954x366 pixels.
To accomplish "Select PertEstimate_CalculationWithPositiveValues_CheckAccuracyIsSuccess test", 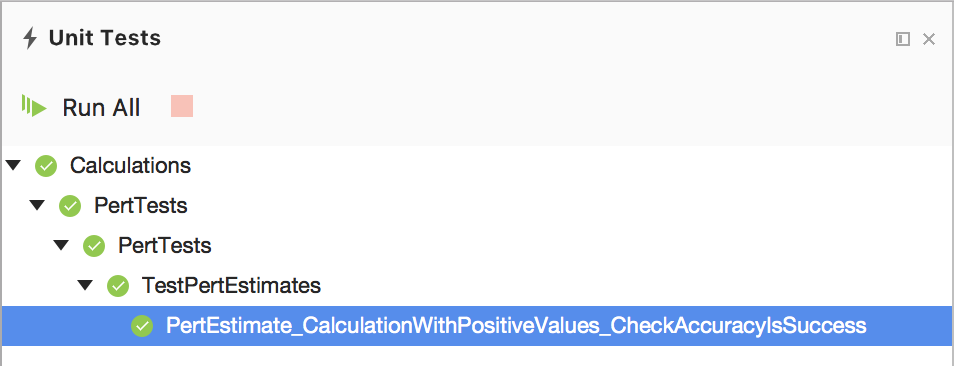I will click(x=516, y=326).
